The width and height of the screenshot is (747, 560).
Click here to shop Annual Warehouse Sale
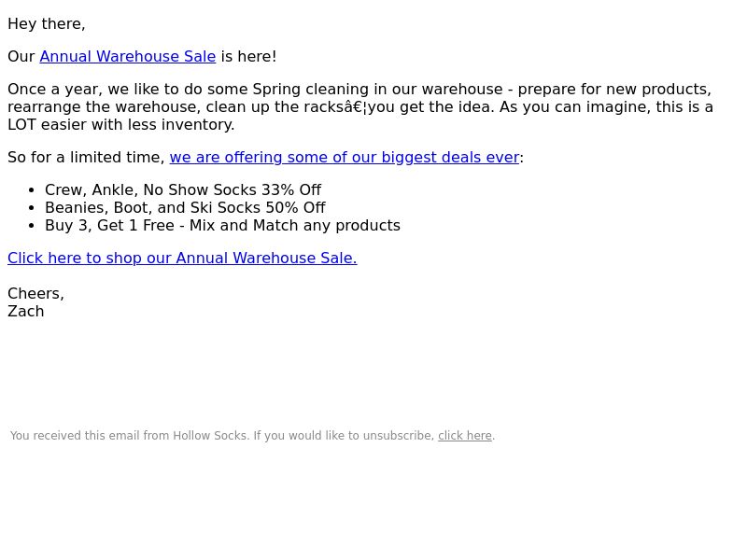point(182,259)
